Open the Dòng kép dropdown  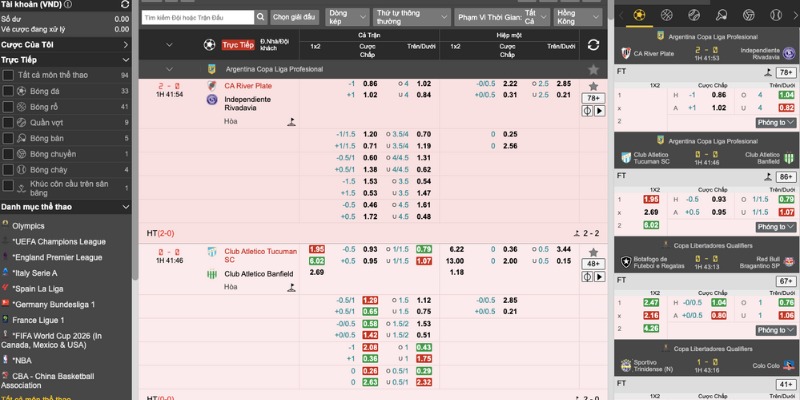(x=347, y=17)
